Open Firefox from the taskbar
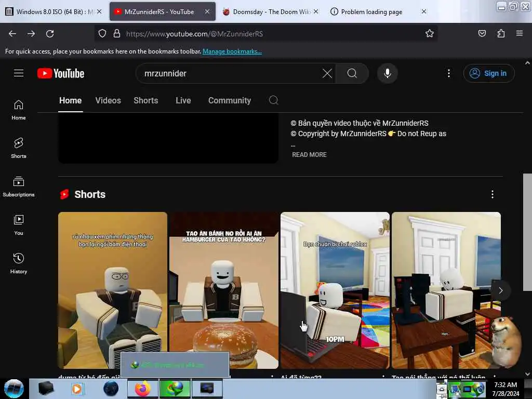Viewport: 532px width, 399px height. [x=142, y=389]
